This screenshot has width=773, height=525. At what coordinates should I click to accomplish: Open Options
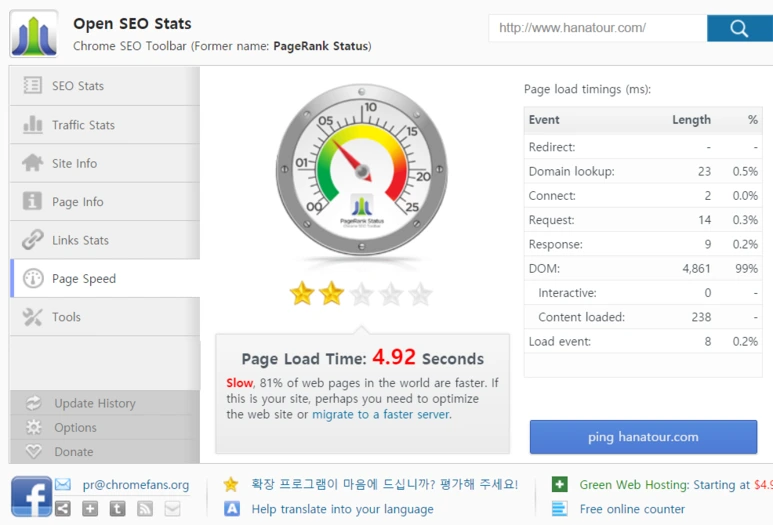[105, 427]
